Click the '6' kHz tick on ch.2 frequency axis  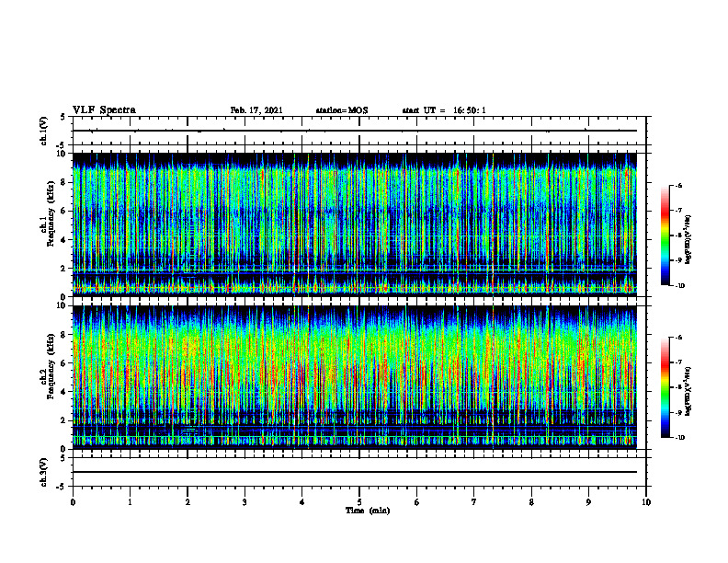pos(63,363)
